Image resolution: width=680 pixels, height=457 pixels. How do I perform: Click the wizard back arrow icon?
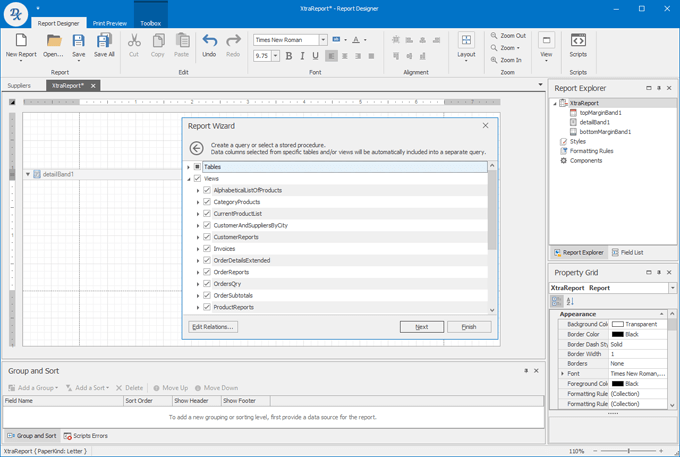pos(197,148)
